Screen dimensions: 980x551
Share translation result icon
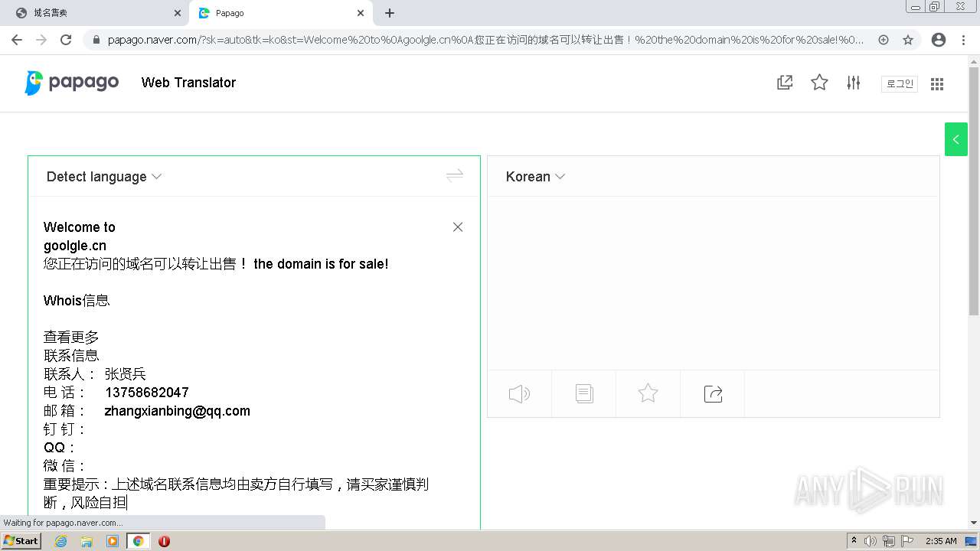click(x=713, y=393)
